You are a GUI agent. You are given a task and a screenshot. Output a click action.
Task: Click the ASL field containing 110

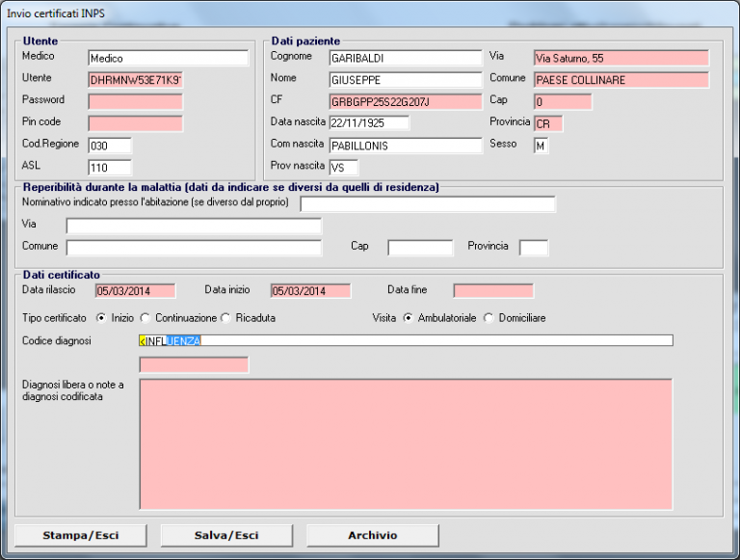110,167
